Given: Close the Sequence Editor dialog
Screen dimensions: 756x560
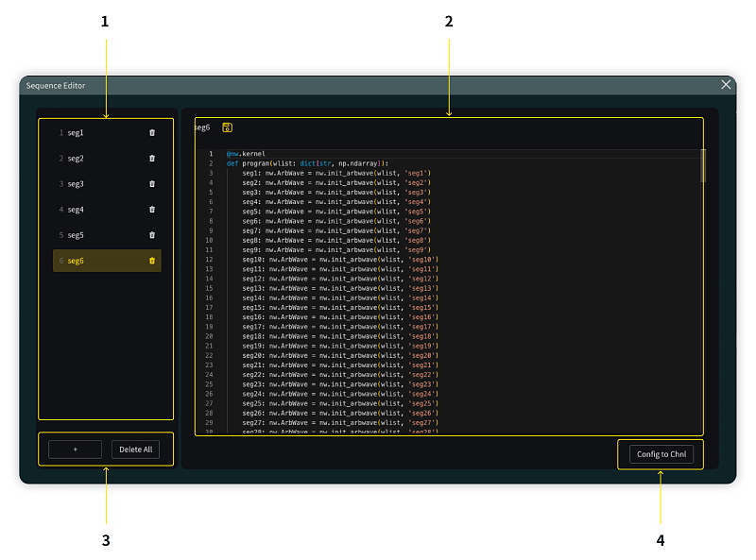Looking at the screenshot, I should pos(726,85).
